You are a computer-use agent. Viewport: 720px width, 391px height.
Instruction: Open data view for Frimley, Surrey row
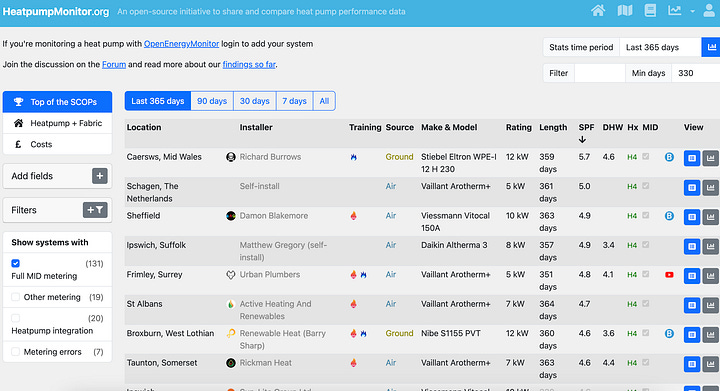692,275
